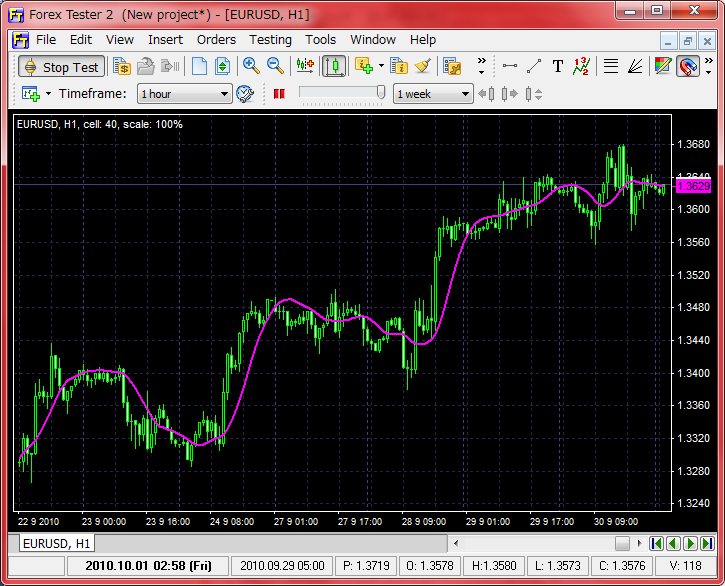
Task: Click the magenta 1.3629 price label
Action: tap(694, 186)
